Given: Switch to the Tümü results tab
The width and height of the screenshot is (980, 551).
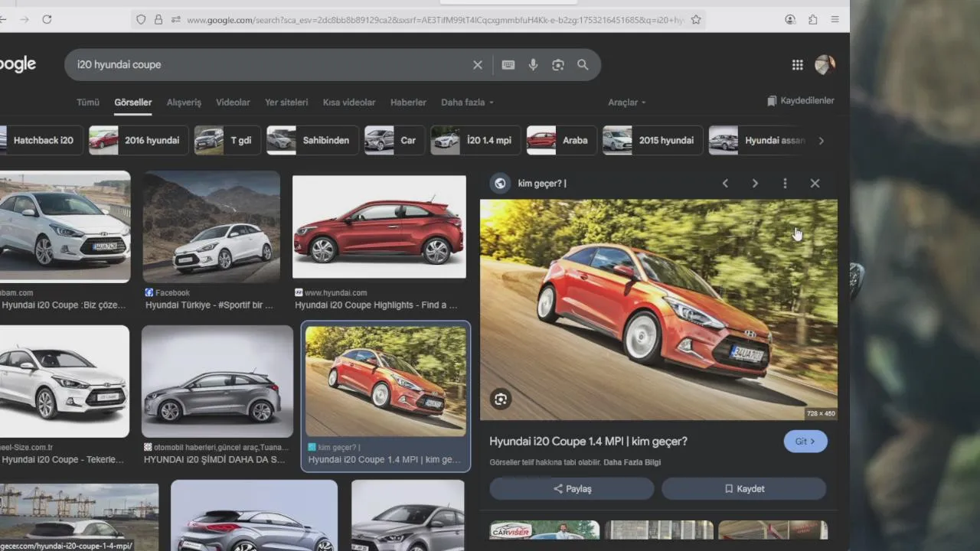Looking at the screenshot, I should click(88, 103).
